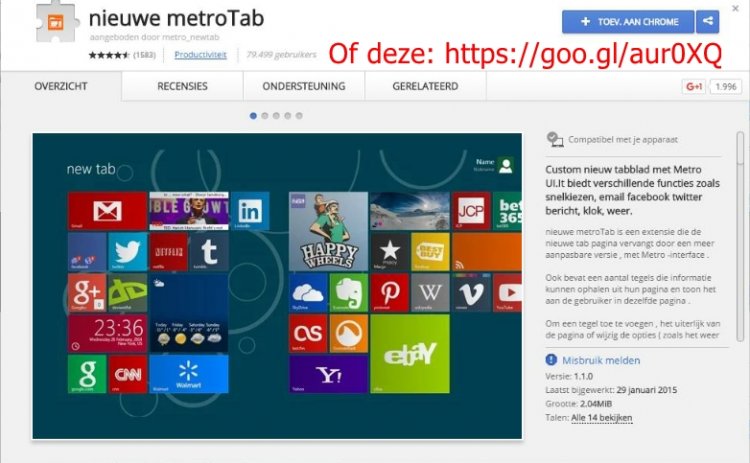
Task: Click the Laatst bijgewerkt 29 januari 2015 text
Action: click(611, 390)
